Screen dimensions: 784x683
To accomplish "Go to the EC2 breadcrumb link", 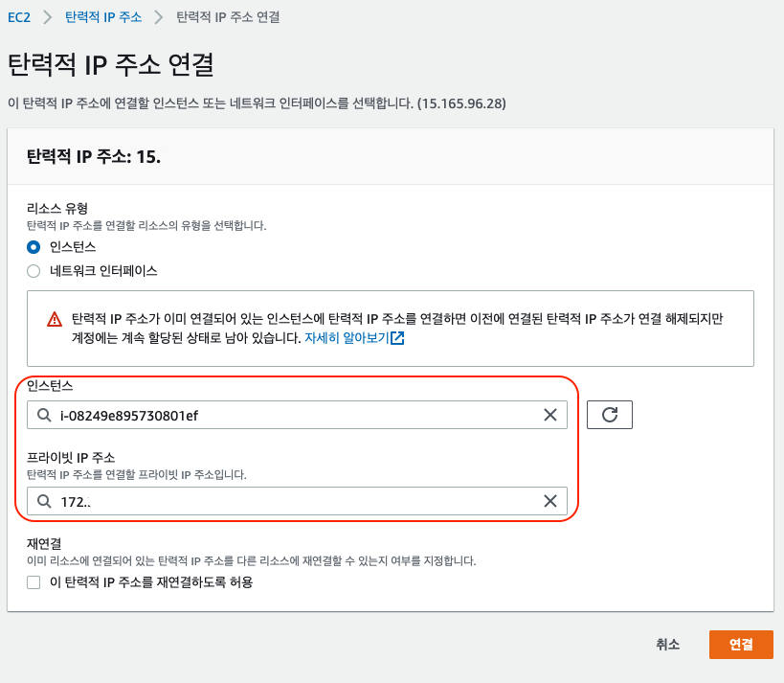I will (19, 16).
